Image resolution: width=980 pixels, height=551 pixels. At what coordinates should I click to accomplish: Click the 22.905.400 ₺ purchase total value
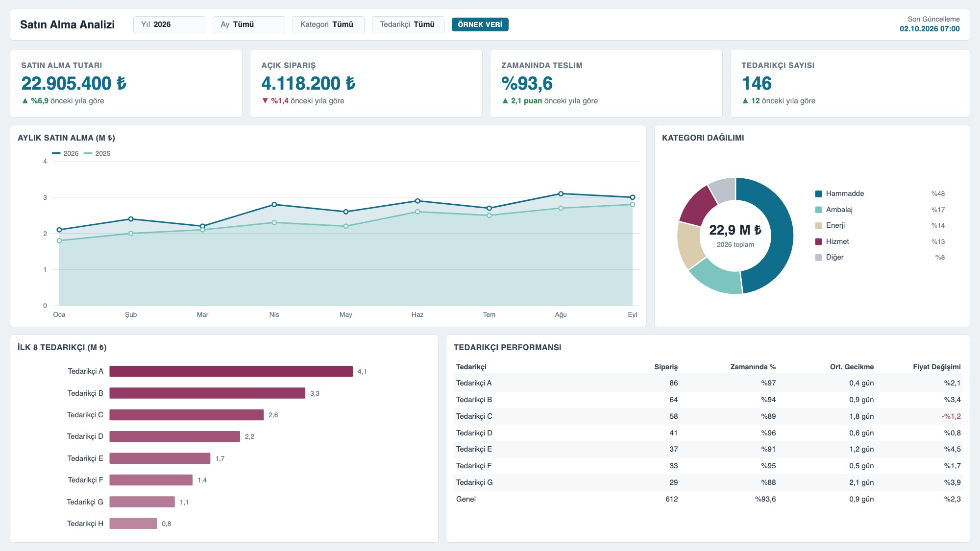(74, 84)
